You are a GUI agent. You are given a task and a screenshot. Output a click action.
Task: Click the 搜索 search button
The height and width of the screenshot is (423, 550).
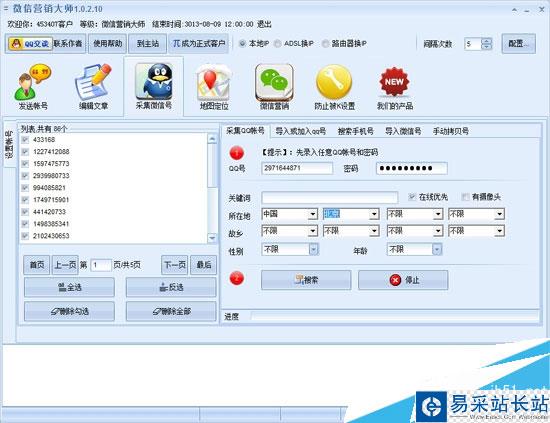tap(306, 280)
